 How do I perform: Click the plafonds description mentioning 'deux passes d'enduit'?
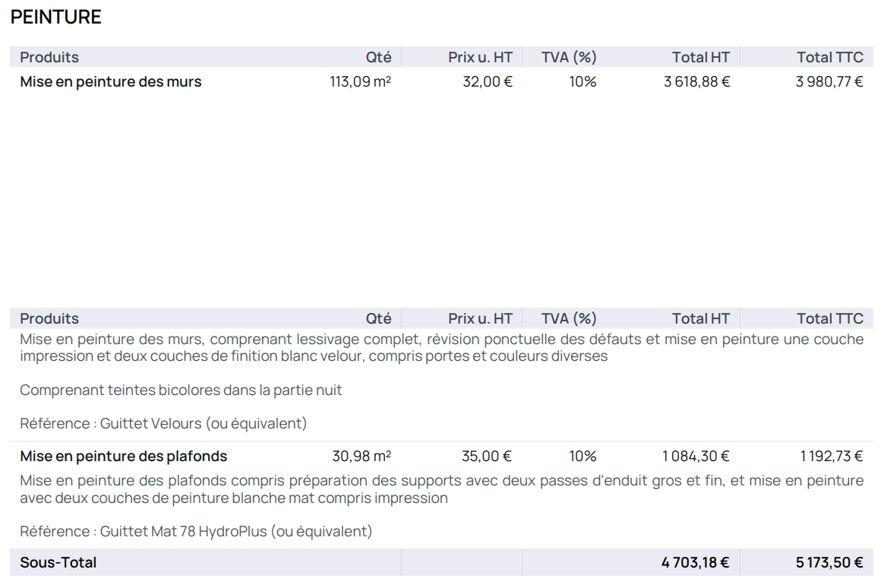click(x=441, y=489)
